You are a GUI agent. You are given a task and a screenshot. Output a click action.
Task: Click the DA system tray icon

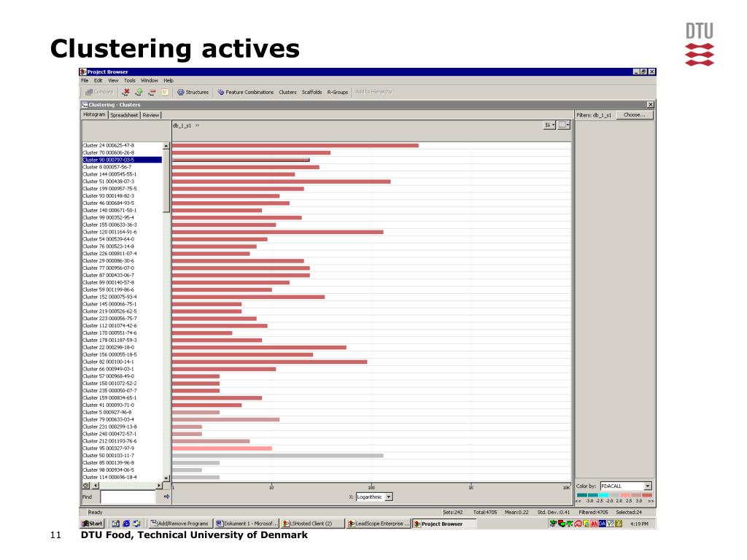click(x=602, y=524)
